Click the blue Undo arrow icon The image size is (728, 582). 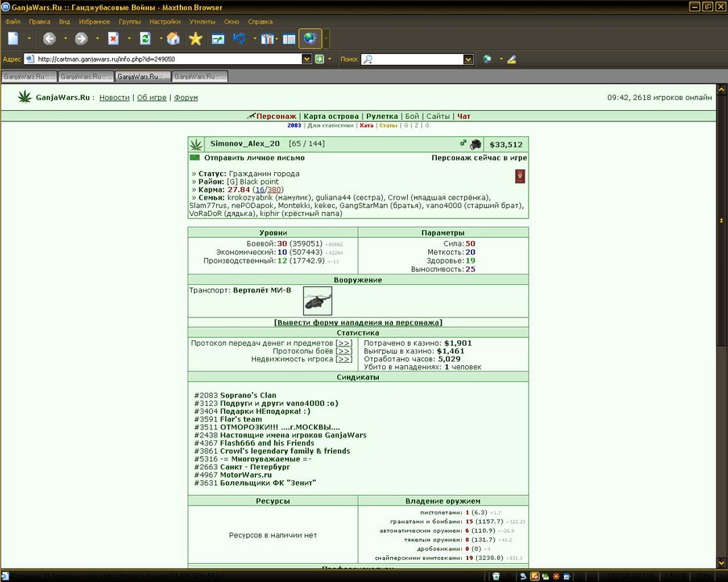coord(240,38)
